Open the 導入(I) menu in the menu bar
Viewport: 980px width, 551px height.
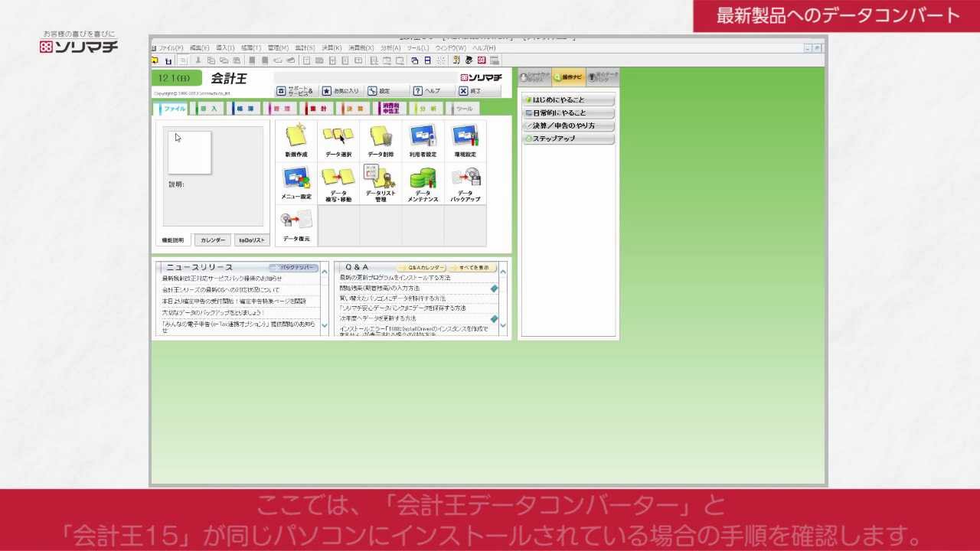(x=225, y=47)
